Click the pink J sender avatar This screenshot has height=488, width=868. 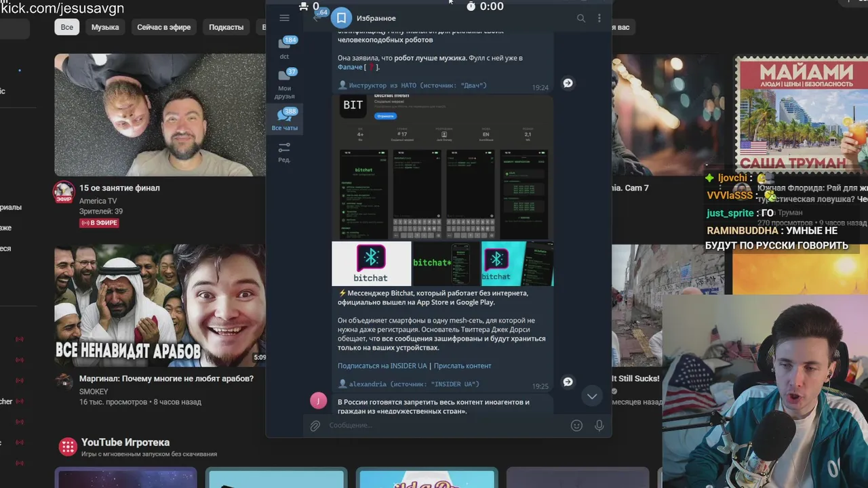coord(318,401)
